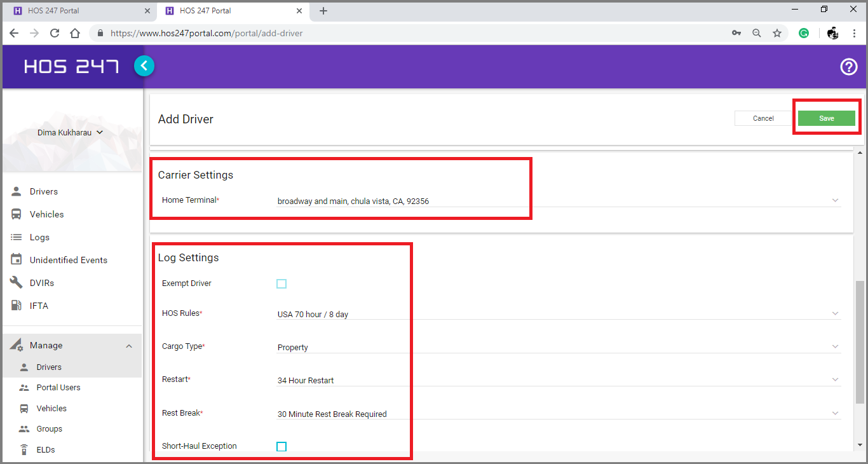
Task: Open the Home Terminal dropdown
Action: click(x=559, y=201)
